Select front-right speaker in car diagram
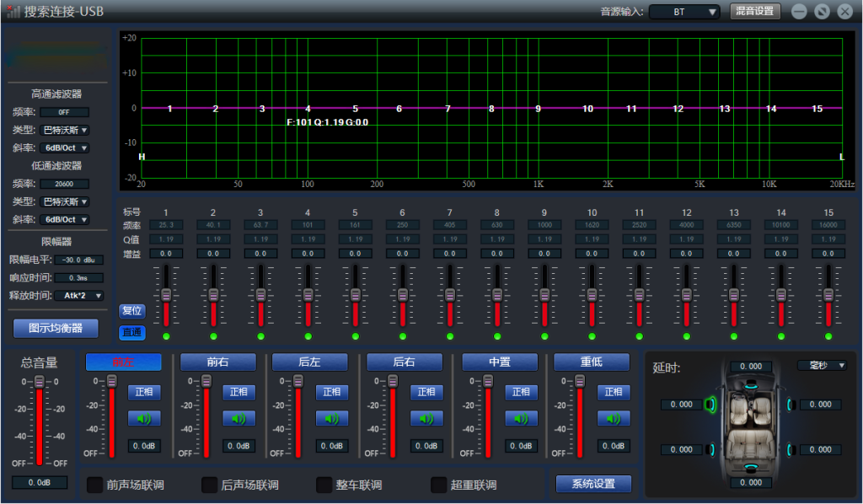 pos(790,405)
